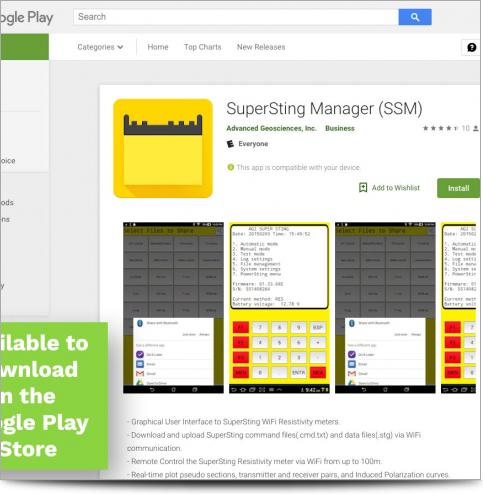The width and height of the screenshot is (483, 494).
Task: Open the partially visible fourth screenshot
Action: [x=459, y=308]
